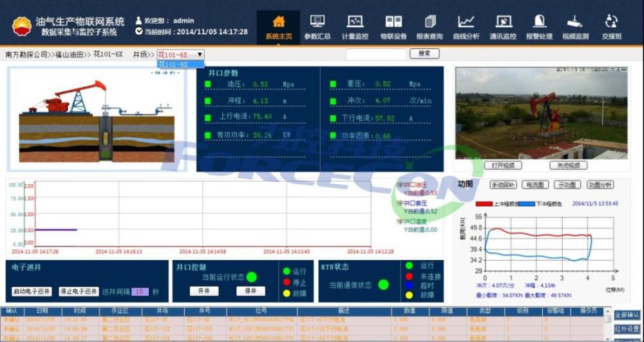Screen dimensions: 644x342
Task: Click the clock icon beside 当前时间
Action: (x=139, y=31)
